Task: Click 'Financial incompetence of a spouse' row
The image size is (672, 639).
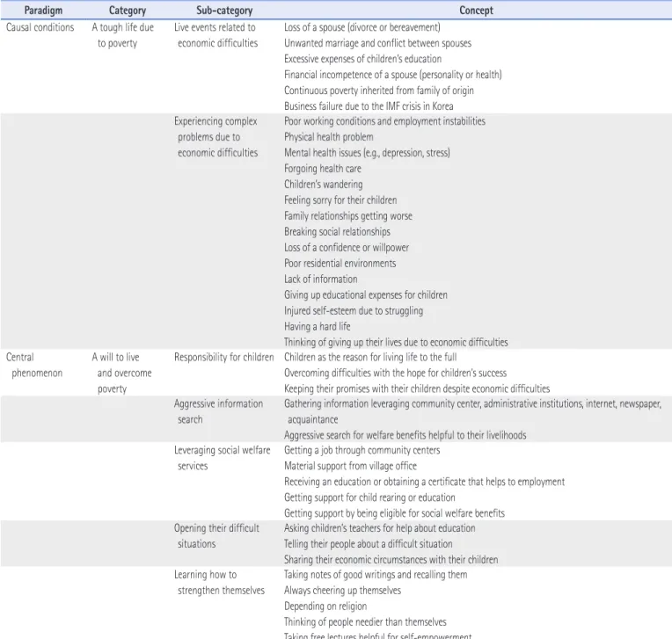Action: (x=393, y=75)
